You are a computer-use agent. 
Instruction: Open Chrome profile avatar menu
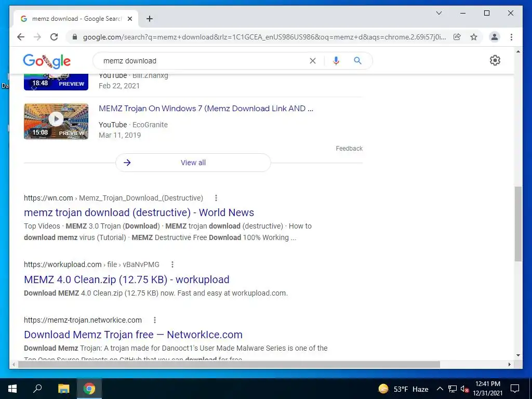coord(495,37)
